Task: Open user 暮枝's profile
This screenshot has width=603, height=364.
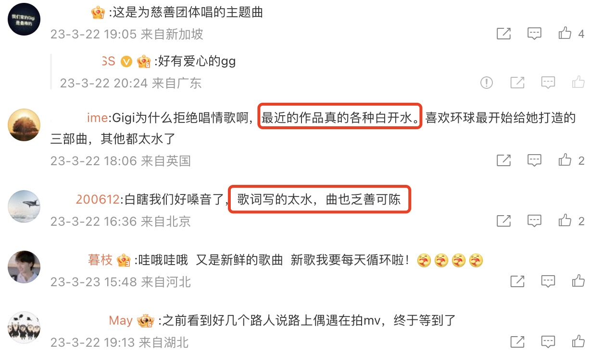Action: (x=100, y=260)
